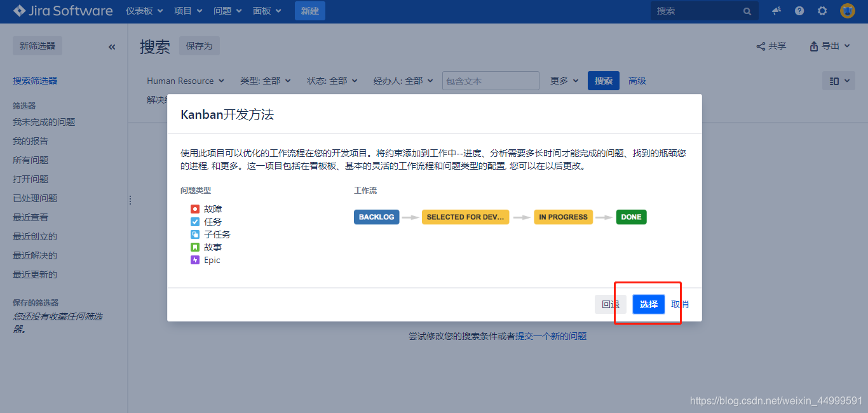The width and height of the screenshot is (868, 413).
Task: Open the 仪表板 dashboards menu
Action: 144,11
